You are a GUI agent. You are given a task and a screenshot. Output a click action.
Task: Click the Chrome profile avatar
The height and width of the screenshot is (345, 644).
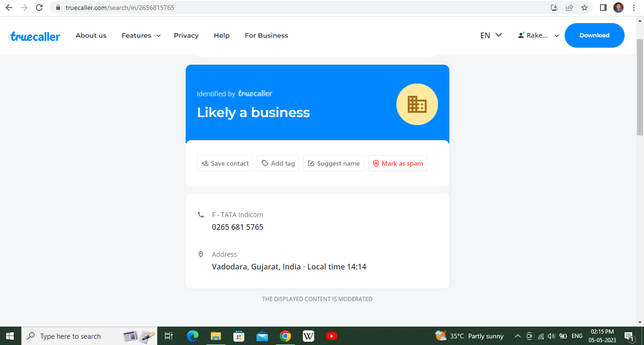[x=618, y=8]
